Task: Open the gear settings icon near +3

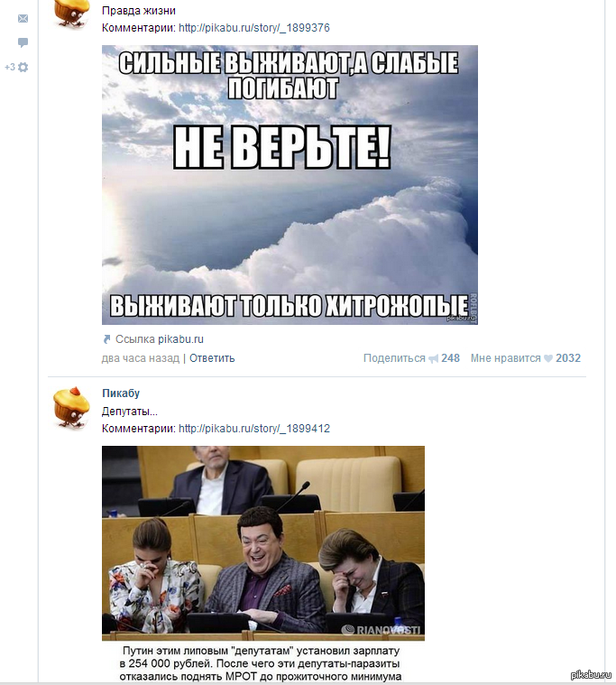Action: tap(23, 68)
